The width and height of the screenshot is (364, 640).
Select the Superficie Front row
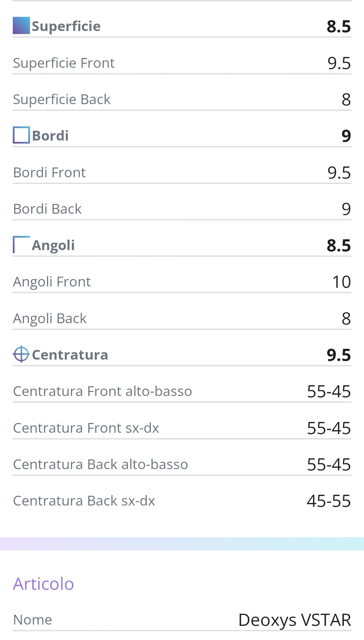click(182, 63)
